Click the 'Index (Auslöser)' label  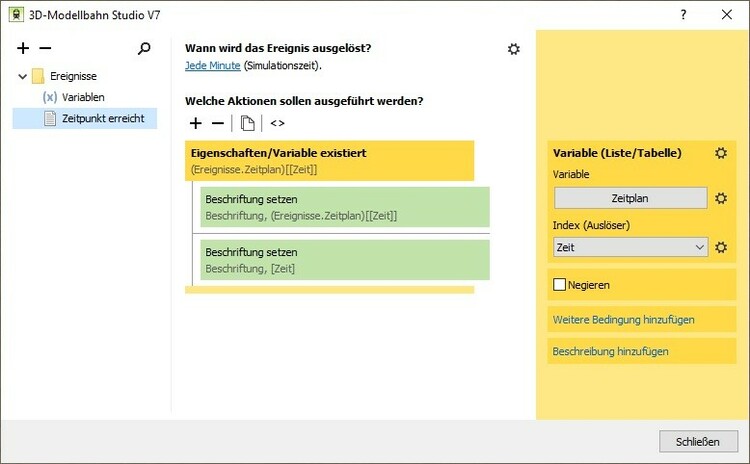point(591,225)
